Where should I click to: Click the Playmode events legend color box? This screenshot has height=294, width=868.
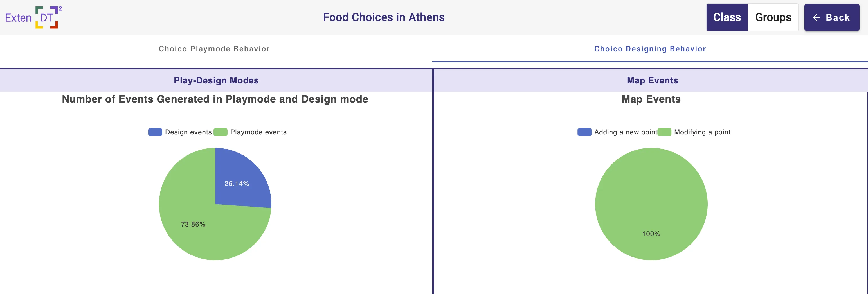coord(221,132)
